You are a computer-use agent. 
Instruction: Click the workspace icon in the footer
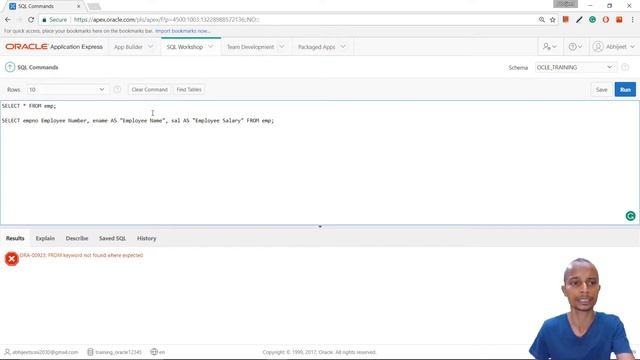[90, 352]
